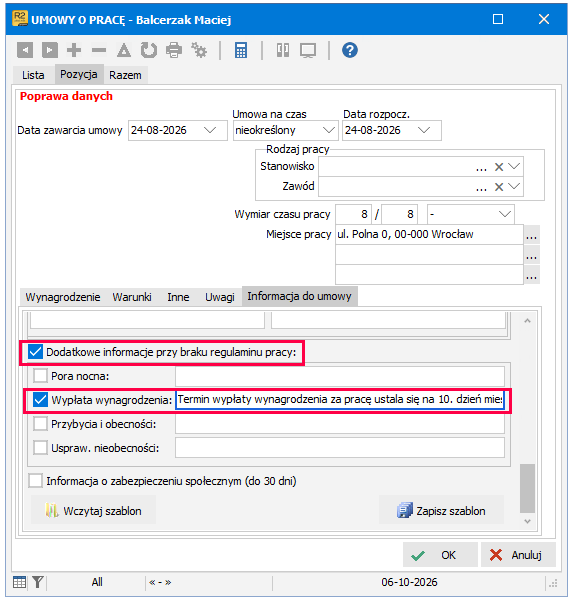
Task: Cancel with Anuluj button
Action: (518, 555)
